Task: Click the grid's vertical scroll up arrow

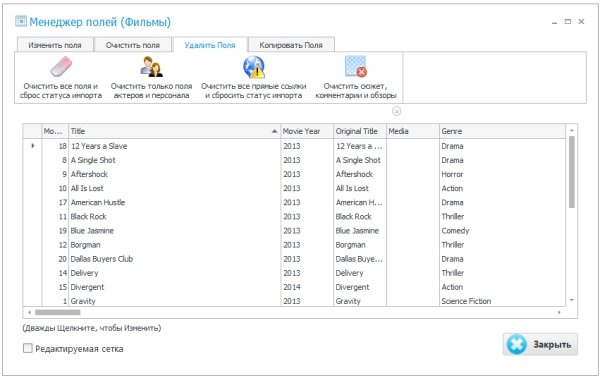Action: [572, 130]
